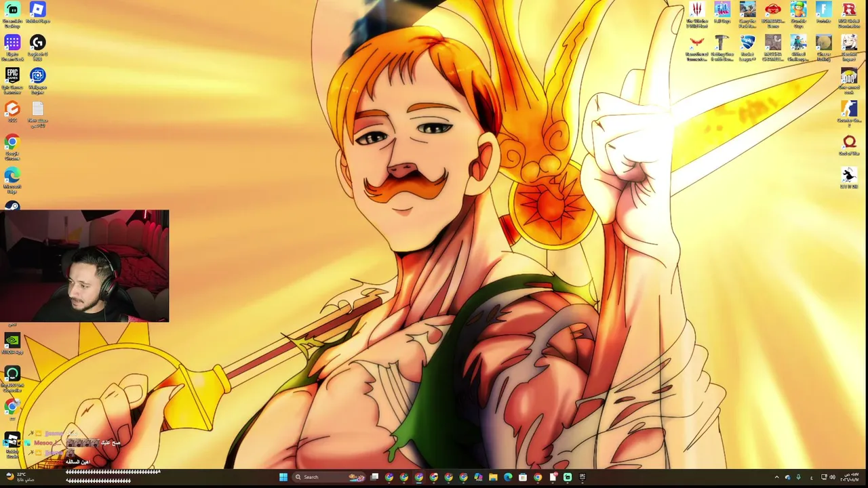The width and height of the screenshot is (868, 488).
Task: Open the Streamlabs Desktop shortcut
Action: (x=12, y=14)
